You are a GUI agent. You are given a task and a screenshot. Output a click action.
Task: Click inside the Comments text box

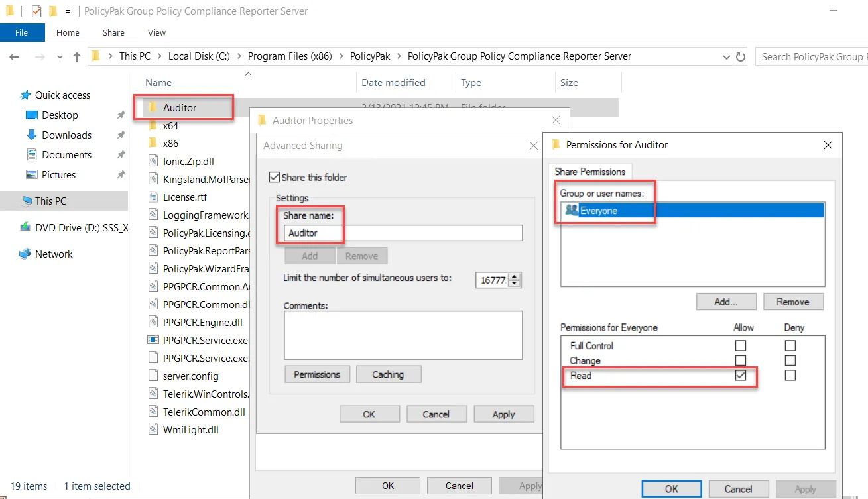[403, 335]
